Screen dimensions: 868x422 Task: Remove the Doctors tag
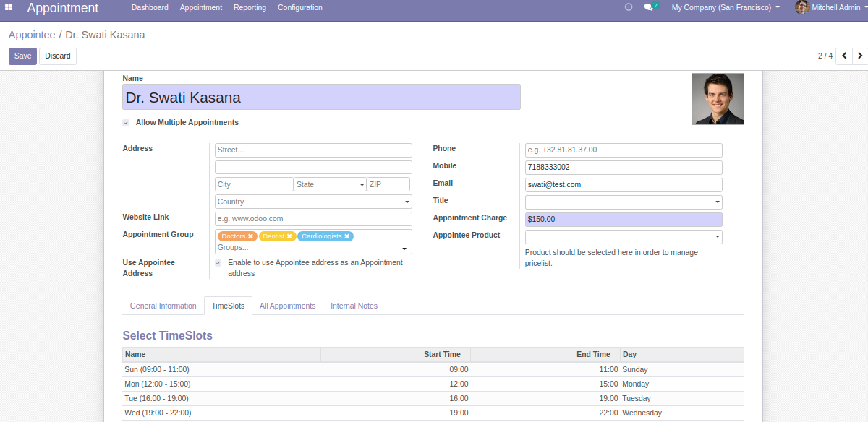coord(250,236)
